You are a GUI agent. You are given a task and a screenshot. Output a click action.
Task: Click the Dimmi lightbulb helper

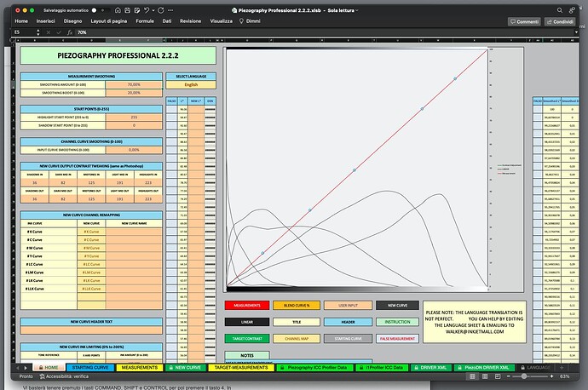[x=250, y=21]
